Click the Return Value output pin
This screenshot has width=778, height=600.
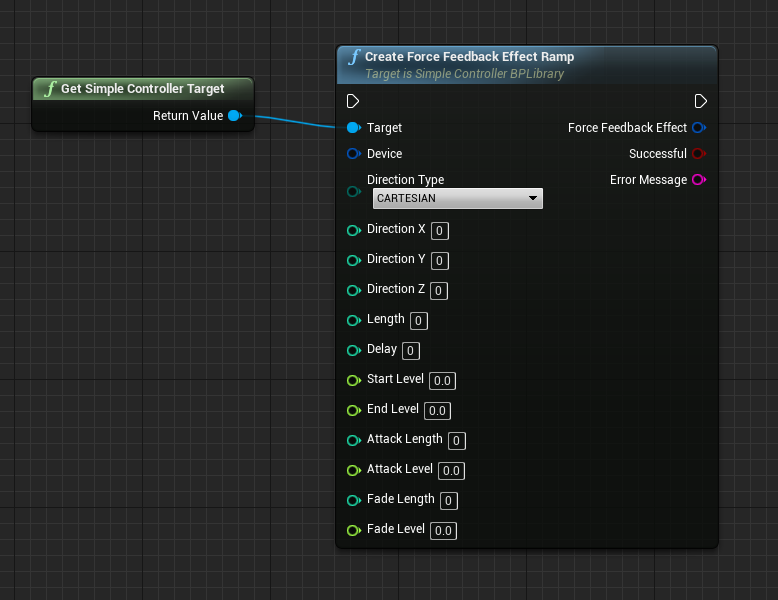[234, 116]
